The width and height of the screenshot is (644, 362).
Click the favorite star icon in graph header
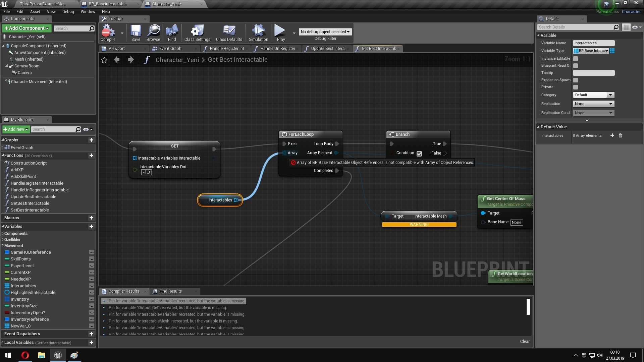pos(104,60)
